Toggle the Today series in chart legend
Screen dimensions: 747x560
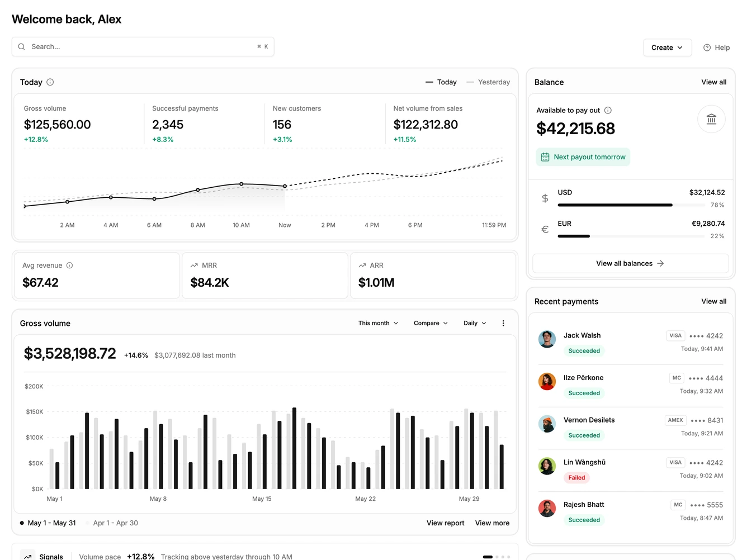[x=441, y=82]
